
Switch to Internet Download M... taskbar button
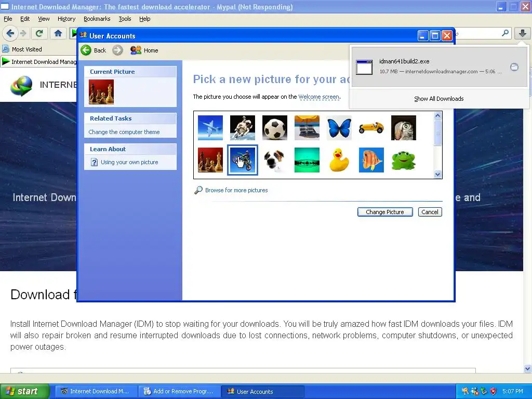tap(96, 392)
